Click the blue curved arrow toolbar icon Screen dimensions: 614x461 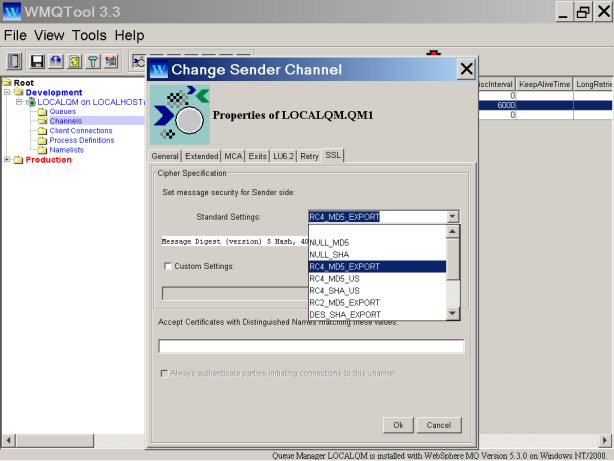click(56, 61)
